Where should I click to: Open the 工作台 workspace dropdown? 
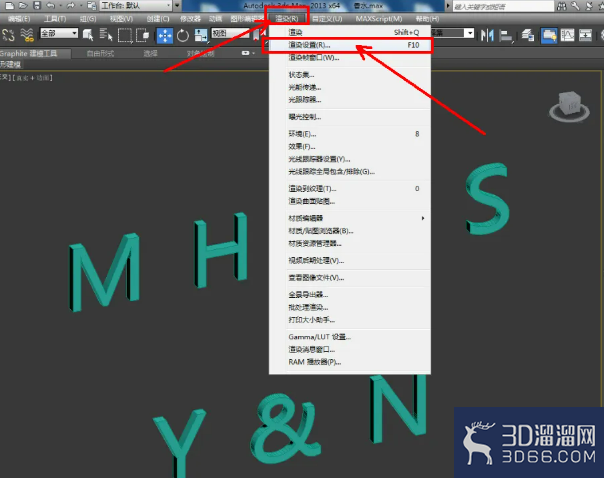(x=136, y=5)
